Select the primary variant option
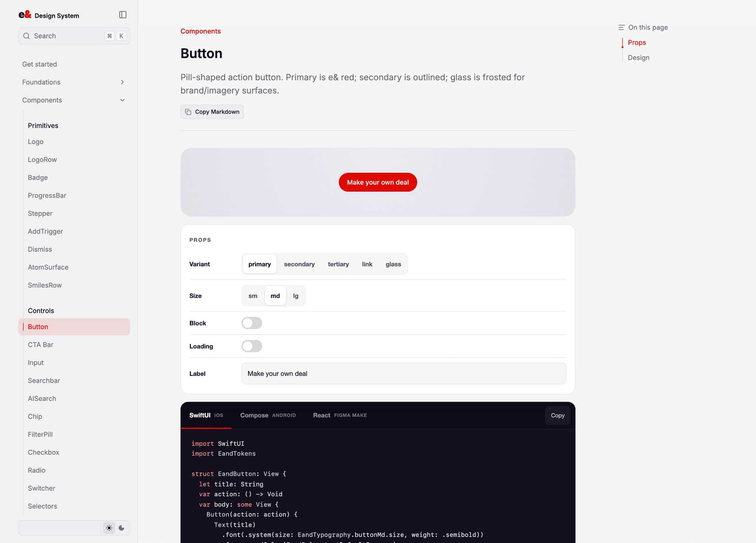 coord(259,264)
